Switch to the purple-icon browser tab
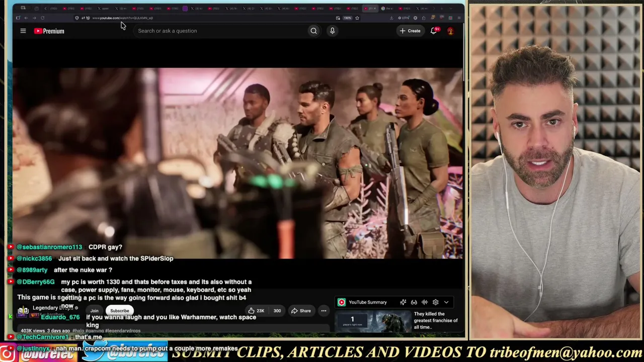Screen dimensions: 644x362 pos(185,9)
